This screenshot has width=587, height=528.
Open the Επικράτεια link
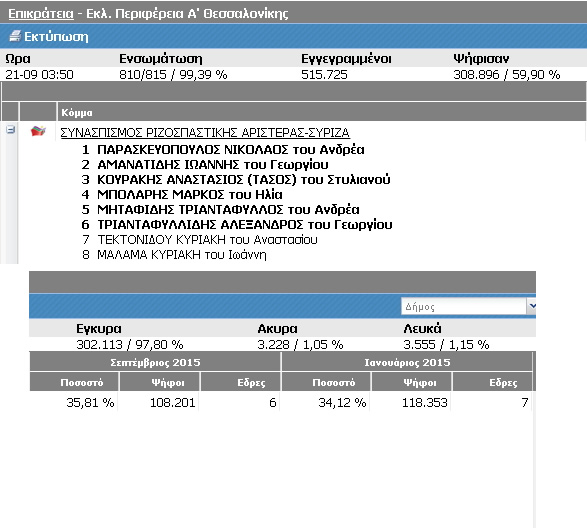coord(41,14)
